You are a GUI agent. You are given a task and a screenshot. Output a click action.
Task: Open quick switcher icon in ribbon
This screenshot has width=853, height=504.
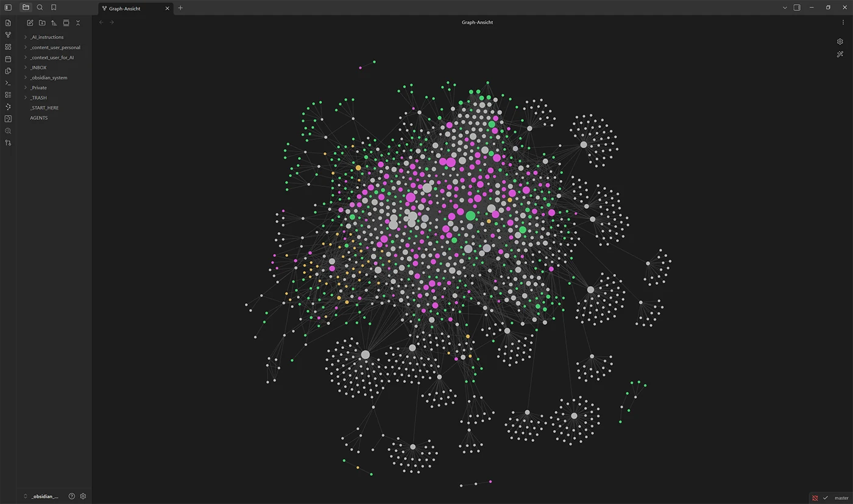[x=8, y=23]
